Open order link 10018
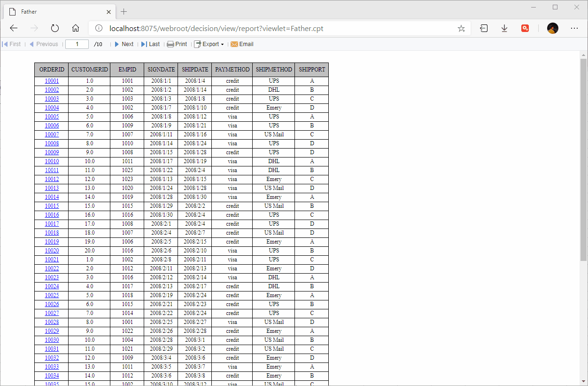Screen dimensions: 588x386 point(52,233)
